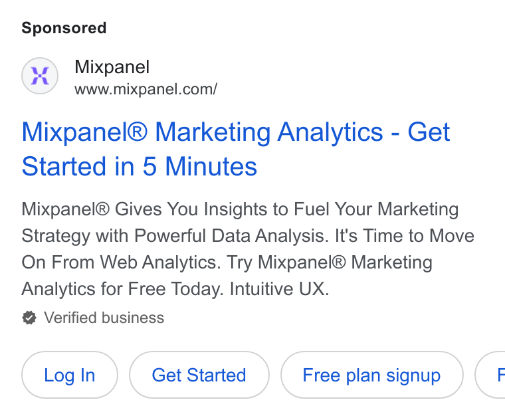Click "Try Mixpanel® Marketing" description text
This screenshot has height=420, width=505.
[x=329, y=262]
